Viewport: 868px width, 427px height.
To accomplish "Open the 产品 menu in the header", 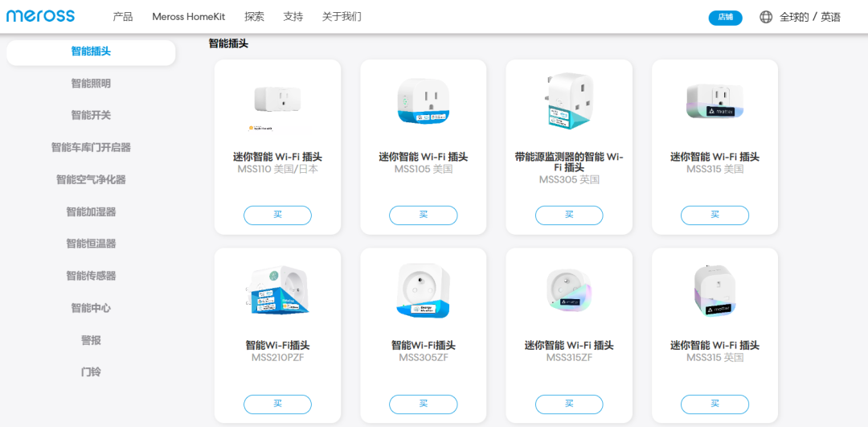I will [123, 17].
